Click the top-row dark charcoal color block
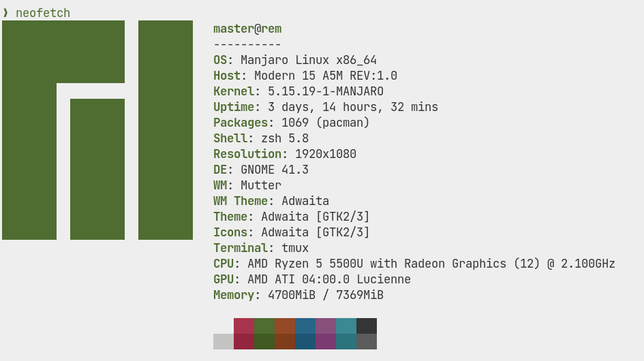This screenshot has width=644, height=361. 367,326
